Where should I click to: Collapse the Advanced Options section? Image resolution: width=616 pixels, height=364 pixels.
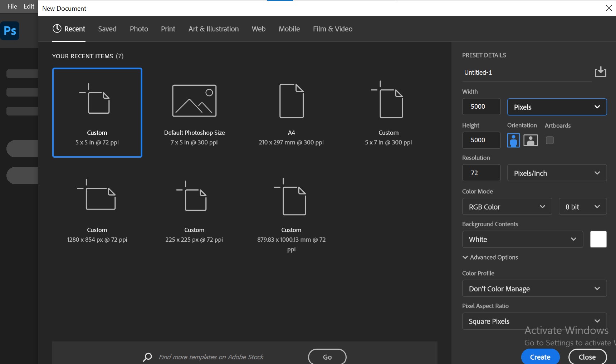[x=490, y=257]
